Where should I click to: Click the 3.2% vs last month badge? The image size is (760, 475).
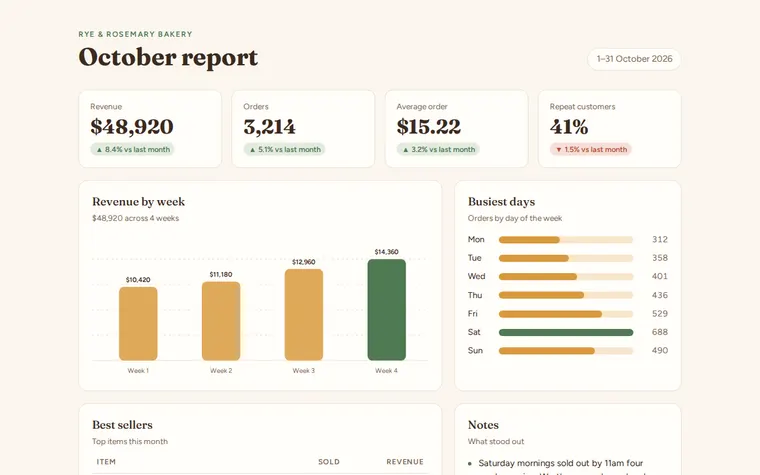pos(438,149)
